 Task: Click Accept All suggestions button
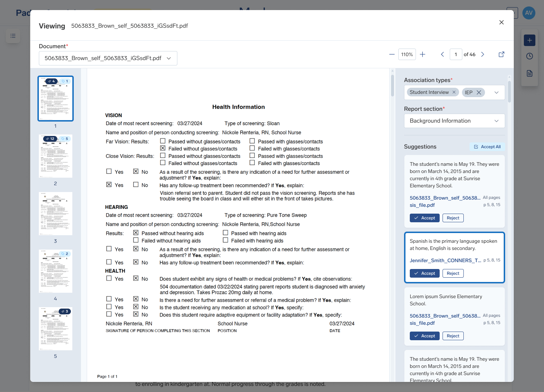click(487, 147)
